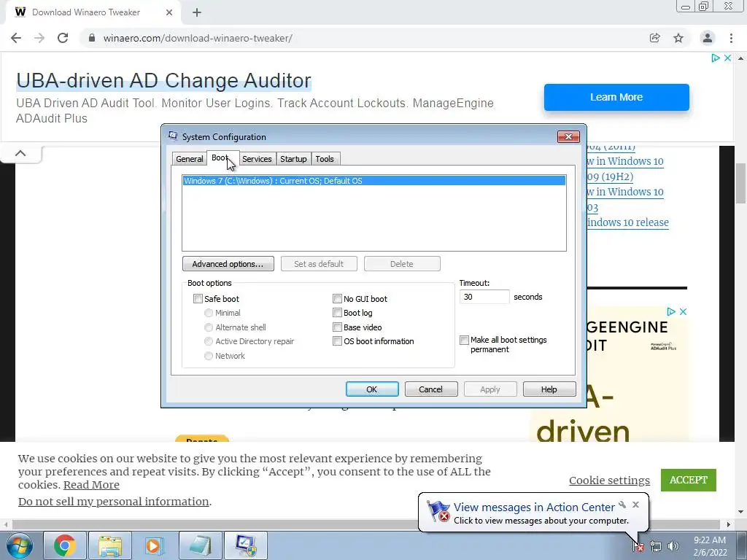Click the Delete boot entry button
The height and width of the screenshot is (560, 747).
point(402,264)
